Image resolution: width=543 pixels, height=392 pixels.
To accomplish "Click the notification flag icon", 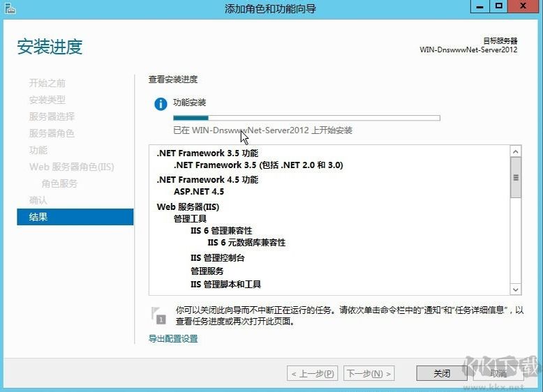I will (x=158, y=315).
